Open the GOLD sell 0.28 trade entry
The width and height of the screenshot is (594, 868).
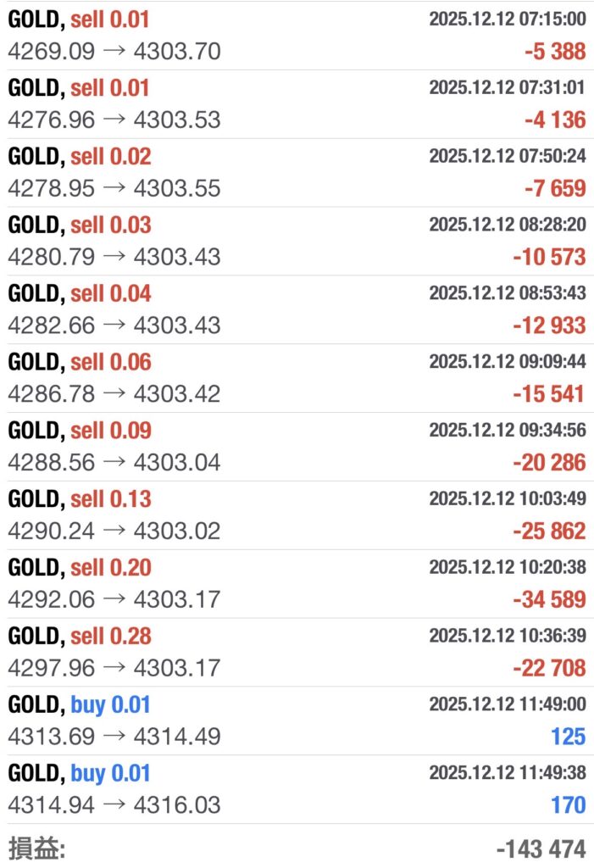(x=297, y=653)
